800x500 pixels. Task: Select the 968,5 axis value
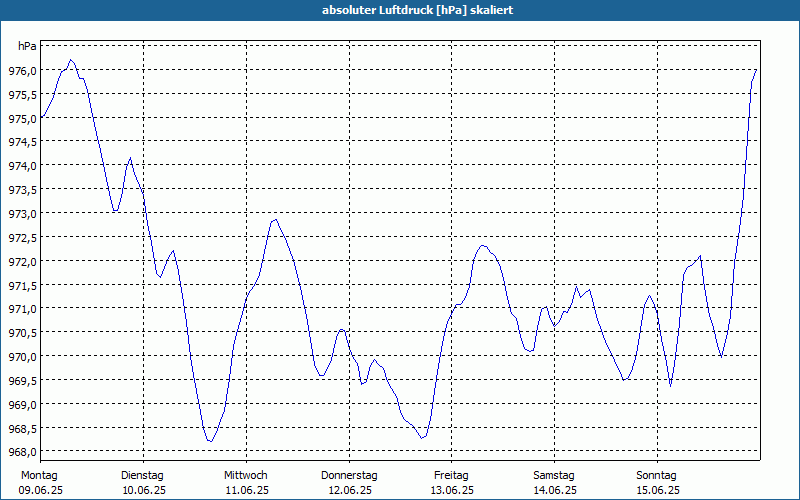(x=22, y=428)
